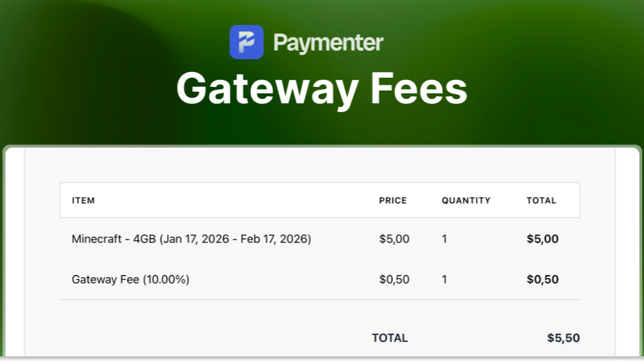This screenshot has width=644, height=362.
Task: Click the Jan 17 – Feb 17 date range
Action: (x=235, y=239)
